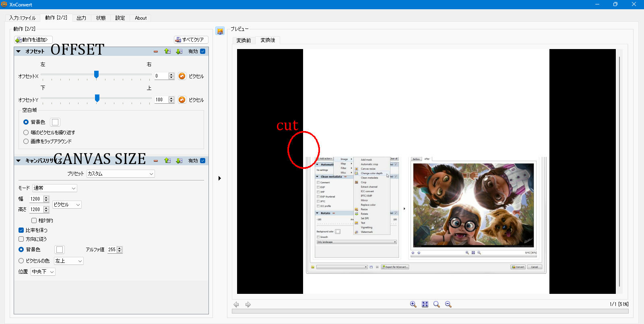
Task: Reset the Offset X value with the orange icon
Action: [x=182, y=76]
